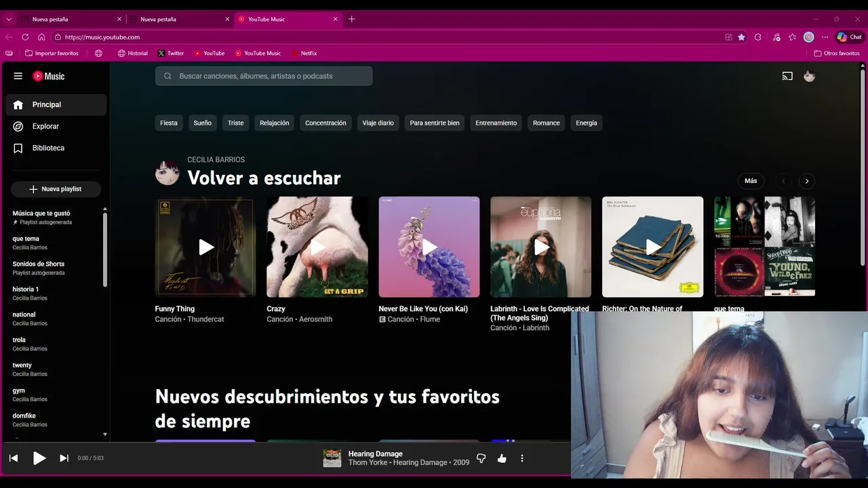This screenshot has width=868, height=488.
Task: Play the current track Hearing Damage
Action: pyautogui.click(x=39, y=458)
